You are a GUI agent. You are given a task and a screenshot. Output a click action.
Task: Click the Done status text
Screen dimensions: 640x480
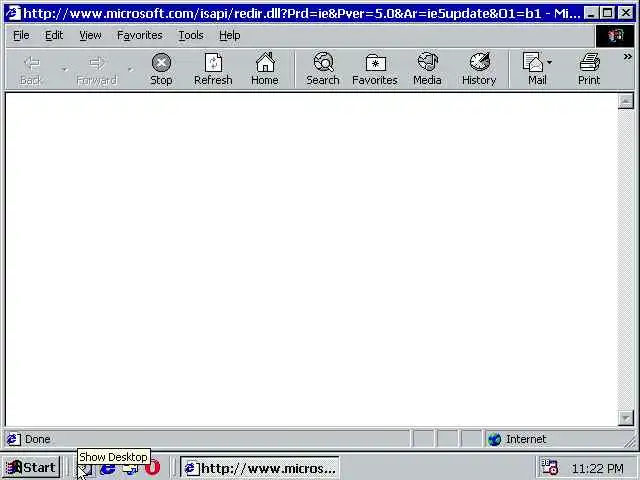pos(38,440)
